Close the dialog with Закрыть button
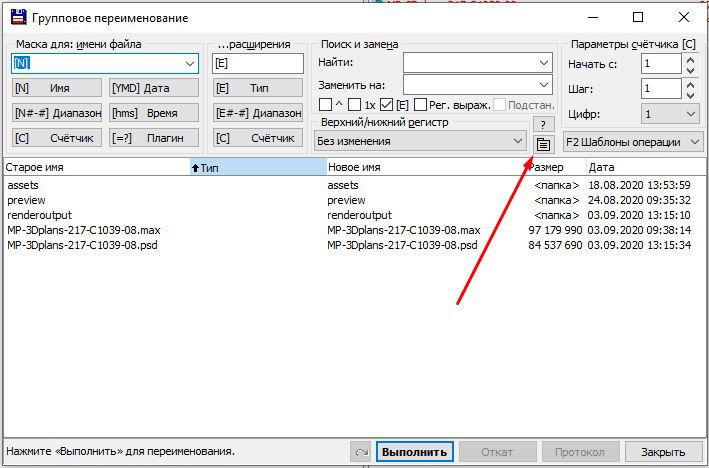Viewport: 709px width, 468px height. (x=663, y=452)
